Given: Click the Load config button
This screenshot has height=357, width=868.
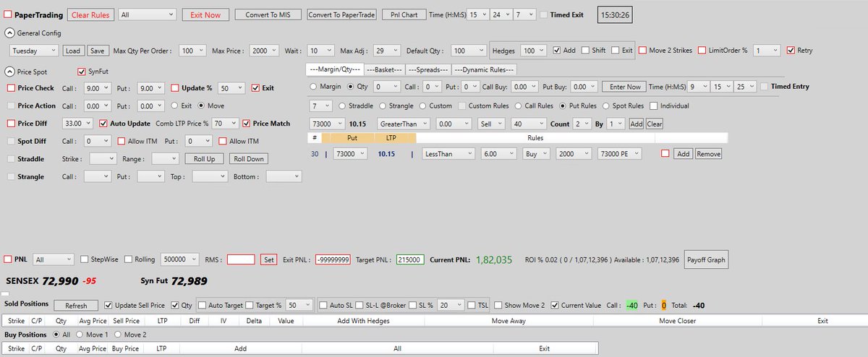Looking at the screenshot, I should tap(73, 51).
